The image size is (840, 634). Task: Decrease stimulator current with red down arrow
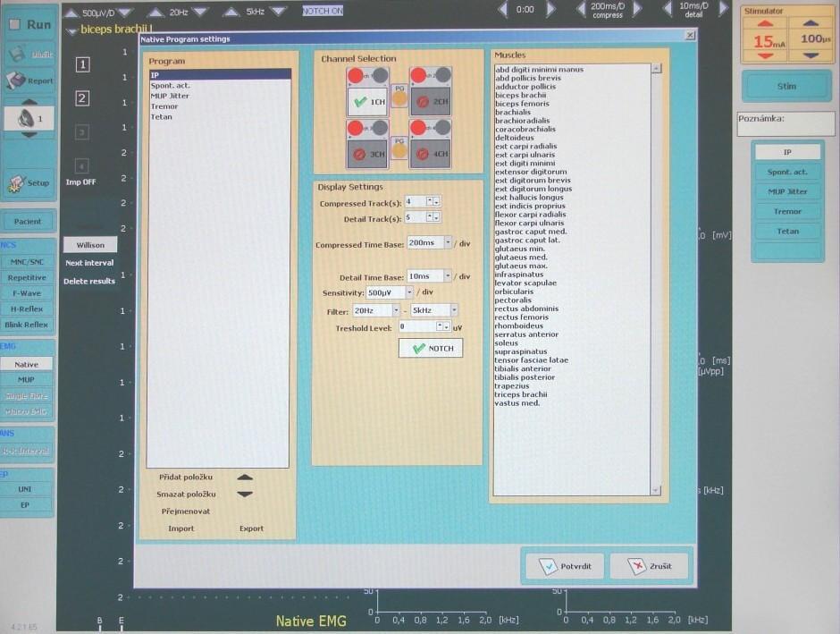click(766, 55)
